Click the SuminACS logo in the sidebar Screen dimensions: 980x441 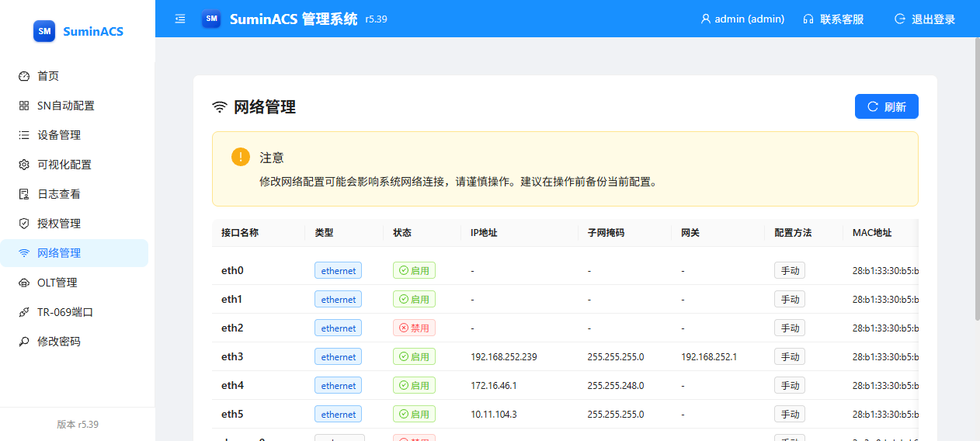pyautogui.click(x=44, y=31)
